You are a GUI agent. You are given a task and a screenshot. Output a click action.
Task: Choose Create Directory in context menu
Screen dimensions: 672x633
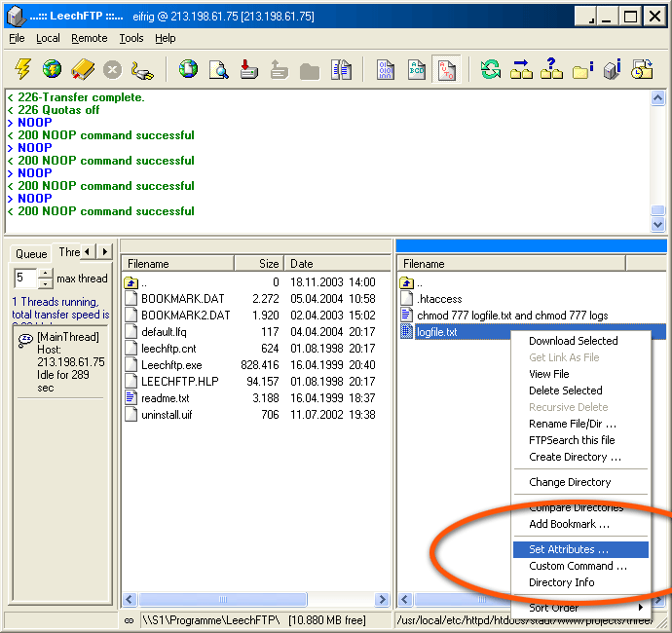pyautogui.click(x=580, y=457)
